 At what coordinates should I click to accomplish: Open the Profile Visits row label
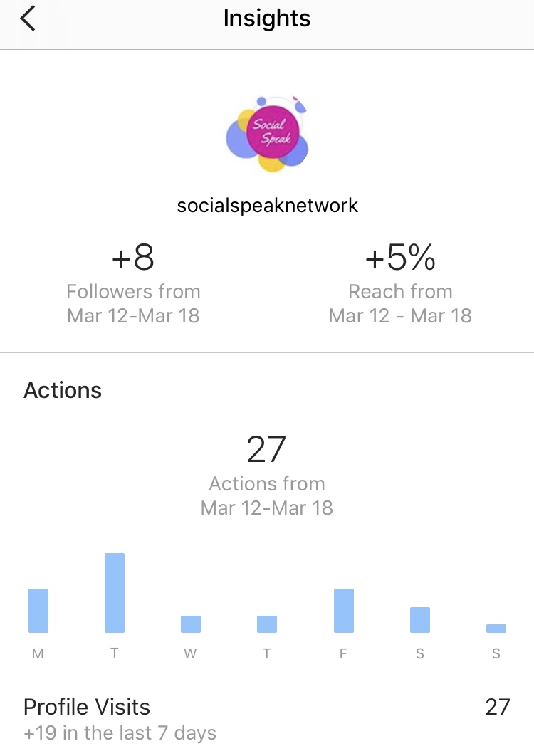87,707
